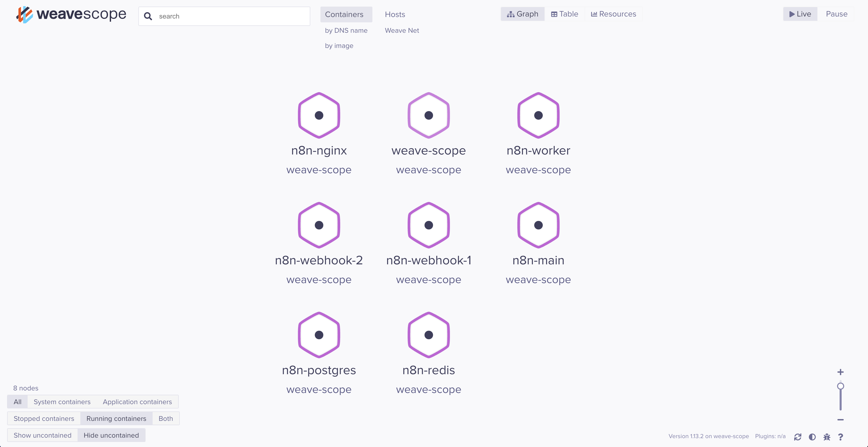Toggle contrast mode with the half-circle icon
This screenshot has height=447, width=868.
click(x=812, y=437)
